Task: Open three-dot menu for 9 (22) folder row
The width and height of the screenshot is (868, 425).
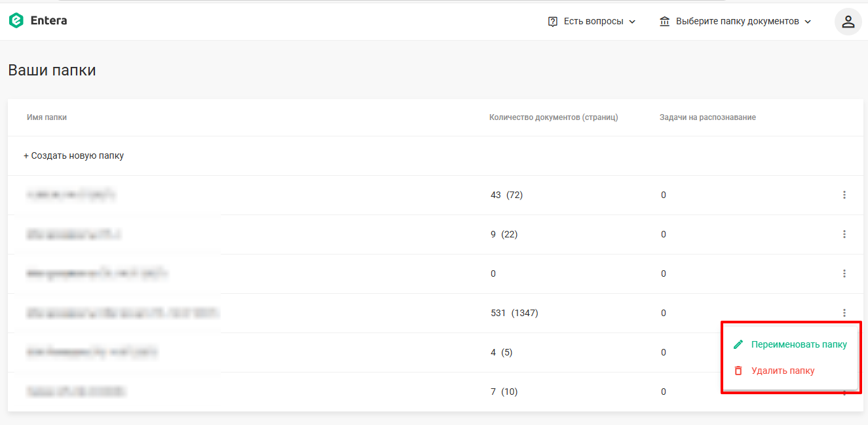Action: [x=844, y=234]
